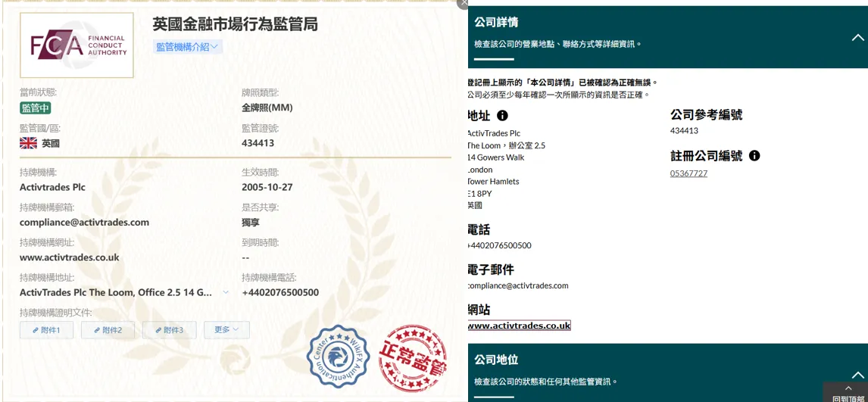868x402 pixels.
Task: Click the WikiFX Authentication Center seal
Action: point(338,356)
